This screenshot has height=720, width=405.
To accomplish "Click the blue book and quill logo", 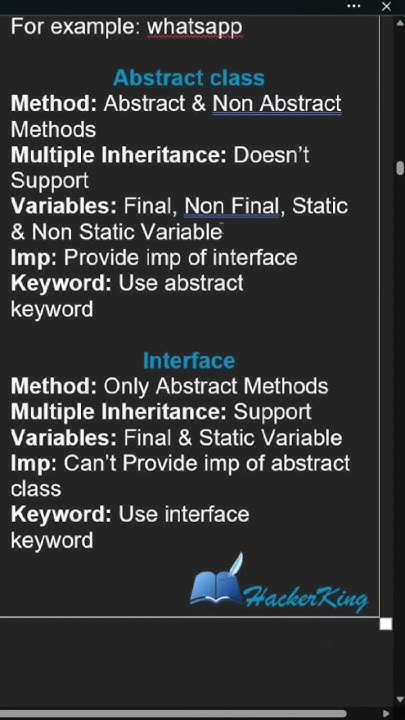I will click(216, 580).
